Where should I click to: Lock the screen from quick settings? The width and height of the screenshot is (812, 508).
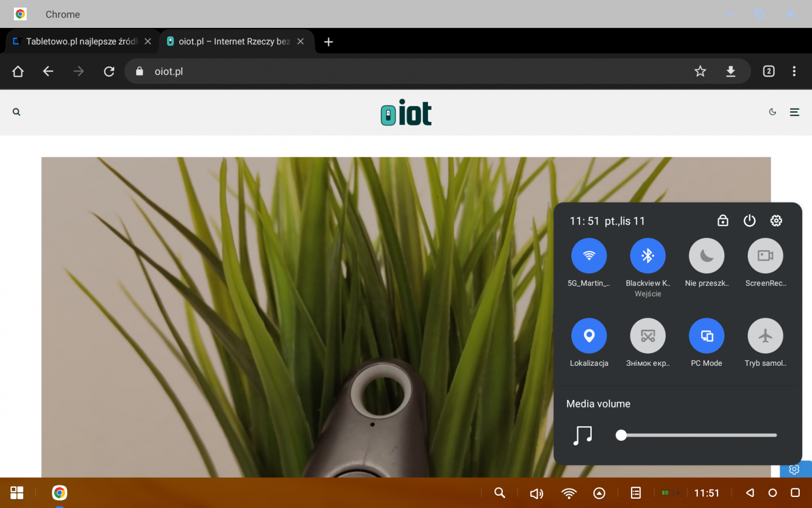(x=723, y=221)
